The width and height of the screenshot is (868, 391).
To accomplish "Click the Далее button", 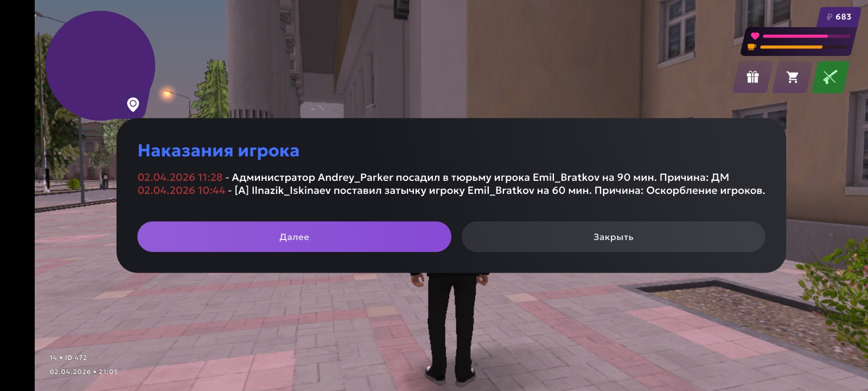I will [x=294, y=237].
